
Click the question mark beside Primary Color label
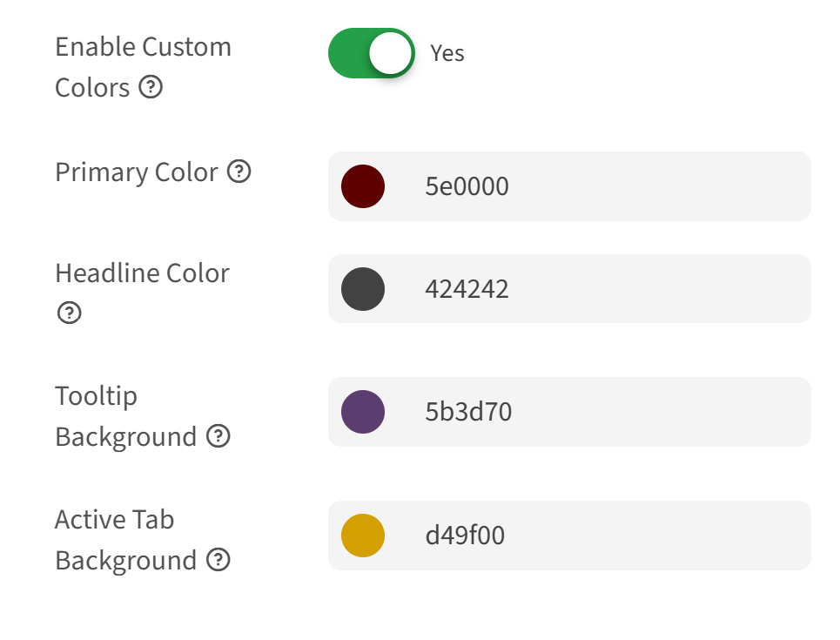tap(241, 172)
